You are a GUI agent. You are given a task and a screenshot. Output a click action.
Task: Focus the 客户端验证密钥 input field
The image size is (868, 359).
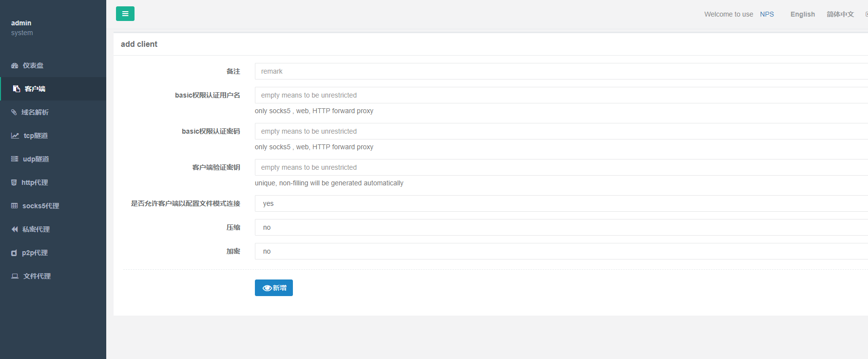coord(561,167)
